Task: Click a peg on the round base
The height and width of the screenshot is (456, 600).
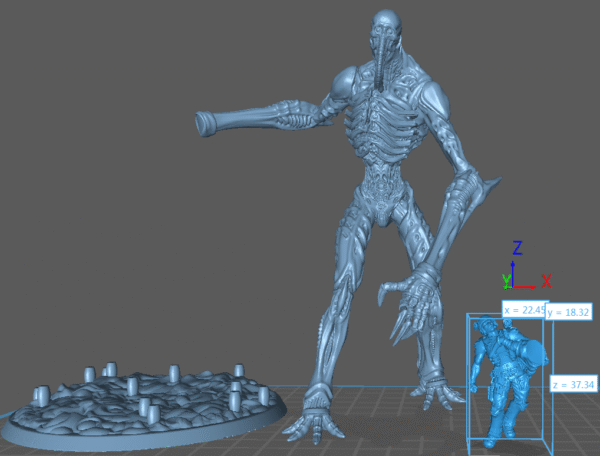Action: [173, 374]
